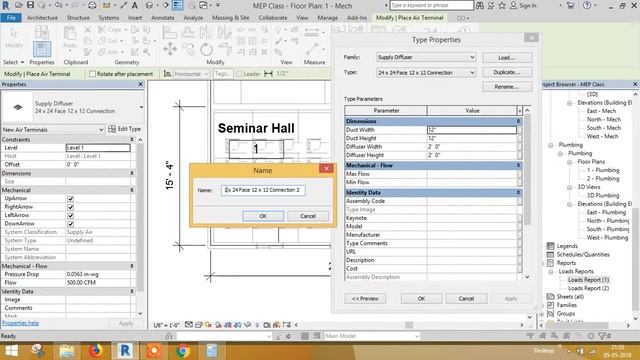Switch to the Systems ribbon tab
The height and width of the screenshot is (360, 640).
[x=109, y=18]
